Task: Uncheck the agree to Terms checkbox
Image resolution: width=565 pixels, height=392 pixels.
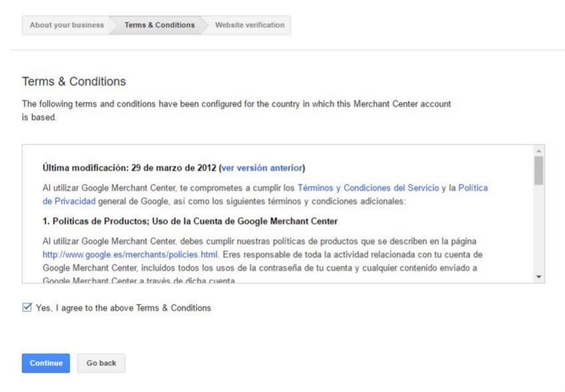Action: (x=26, y=307)
